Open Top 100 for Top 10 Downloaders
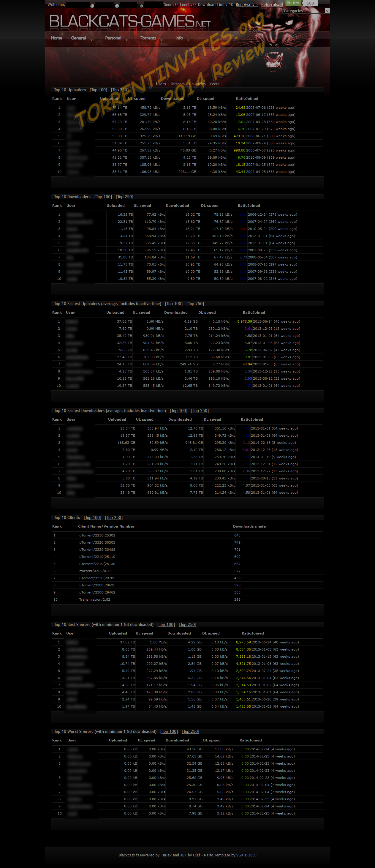This screenshot has width=375, height=868. (x=103, y=197)
